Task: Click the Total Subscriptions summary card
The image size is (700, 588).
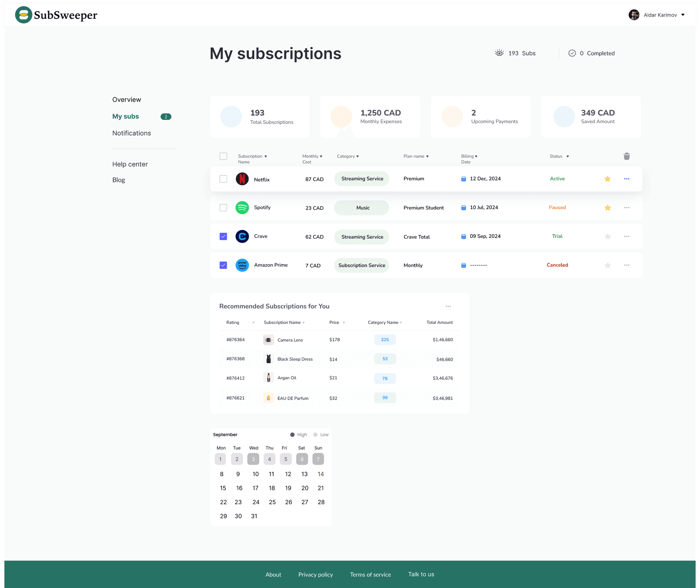Action: [x=260, y=117]
